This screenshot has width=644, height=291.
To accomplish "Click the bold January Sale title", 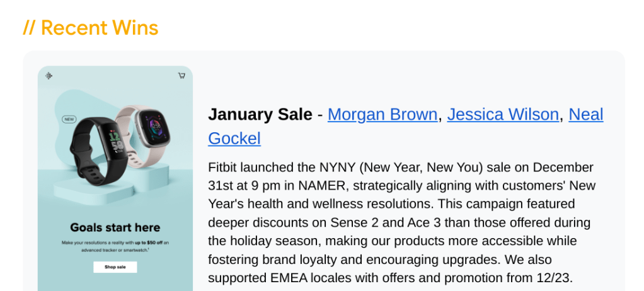I will coord(260,115).
